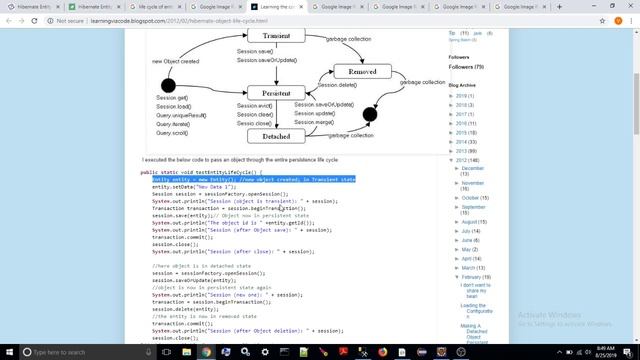Open the Windows Start menu

click(x=9, y=352)
